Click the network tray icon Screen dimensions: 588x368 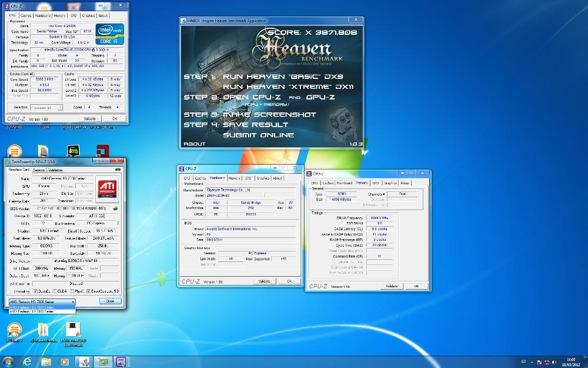[x=547, y=362]
